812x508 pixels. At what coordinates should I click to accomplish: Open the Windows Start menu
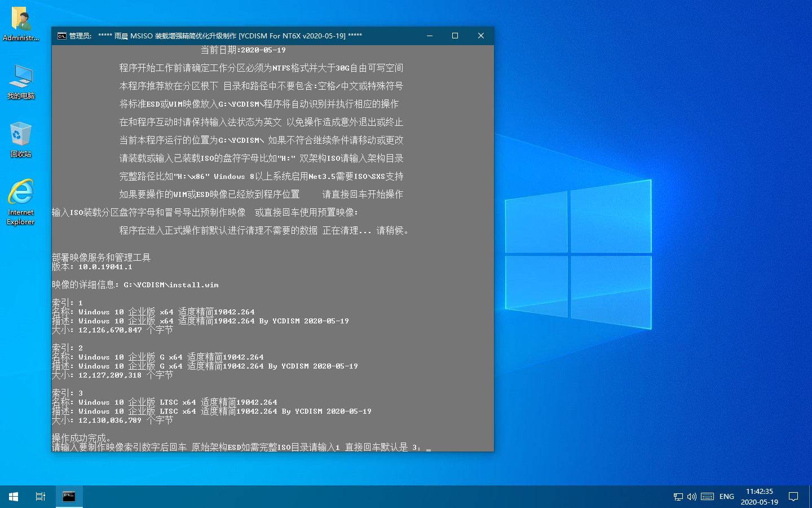(14, 497)
